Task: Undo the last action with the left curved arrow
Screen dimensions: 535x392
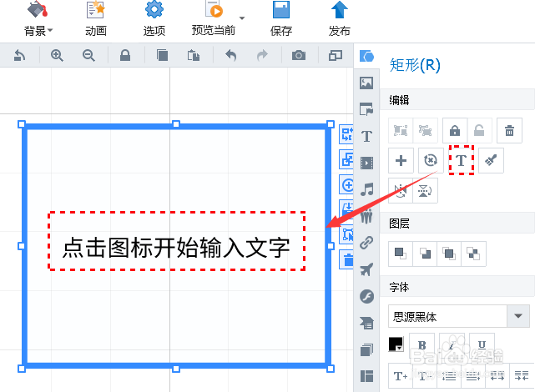Action: [230, 55]
